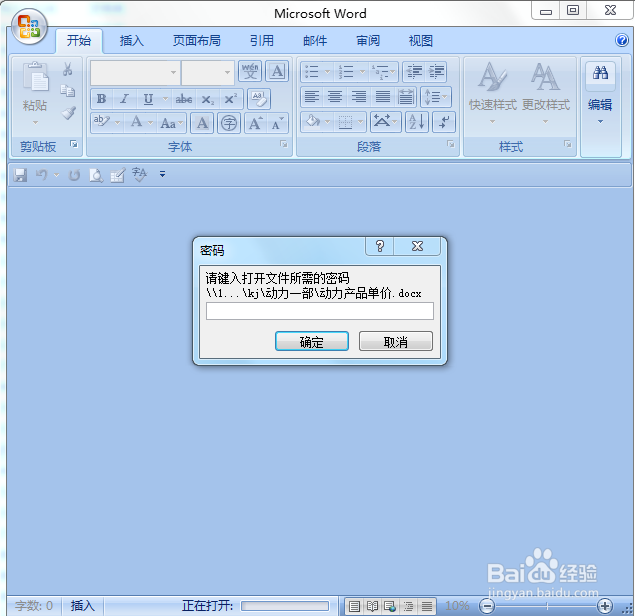Click the Decrease Indent icon

coord(414,72)
